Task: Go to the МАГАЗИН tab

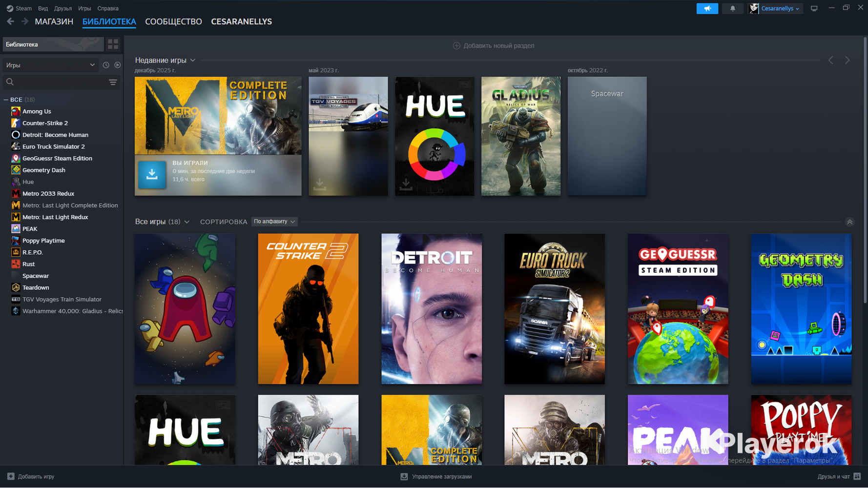Action: [x=54, y=21]
